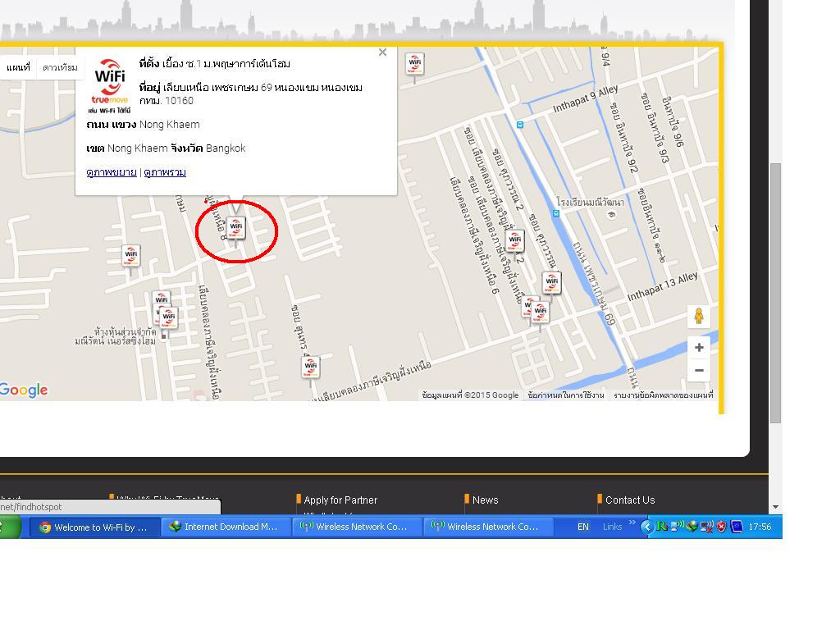Open the ดูภาพขยาย link

coord(112,172)
